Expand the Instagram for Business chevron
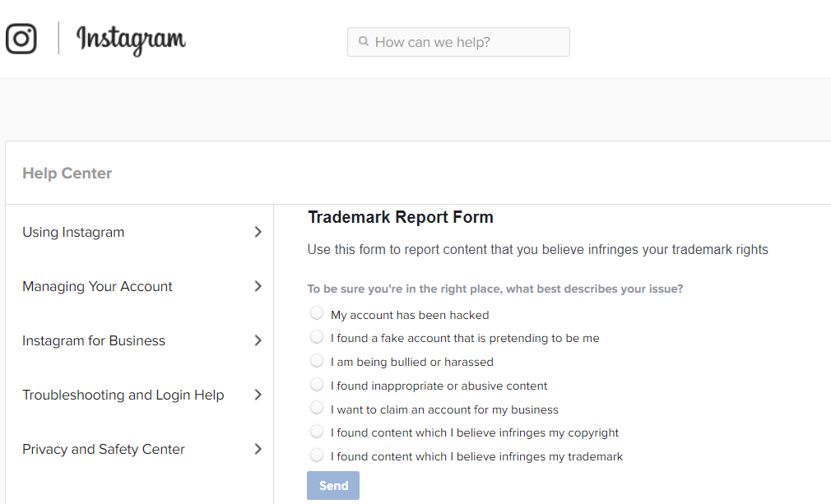831x504 pixels. coord(258,340)
